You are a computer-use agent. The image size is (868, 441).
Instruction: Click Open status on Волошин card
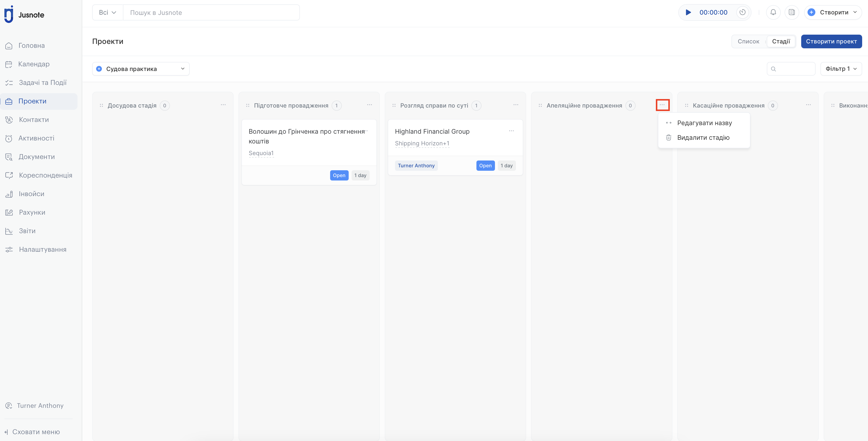tap(339, 175)
